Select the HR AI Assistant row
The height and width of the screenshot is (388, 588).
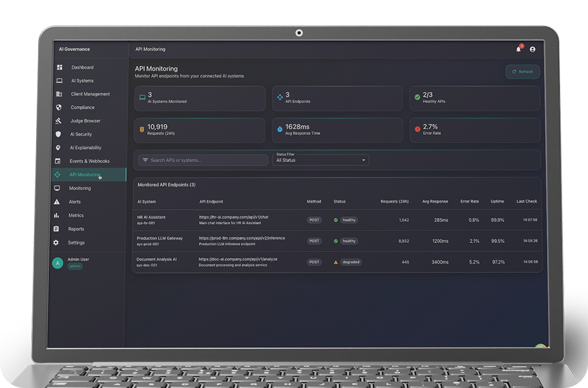(151, 218)
